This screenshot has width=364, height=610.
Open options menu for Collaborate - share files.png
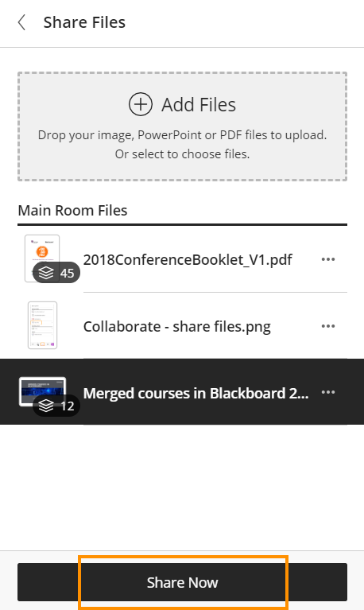coord(328,326)
